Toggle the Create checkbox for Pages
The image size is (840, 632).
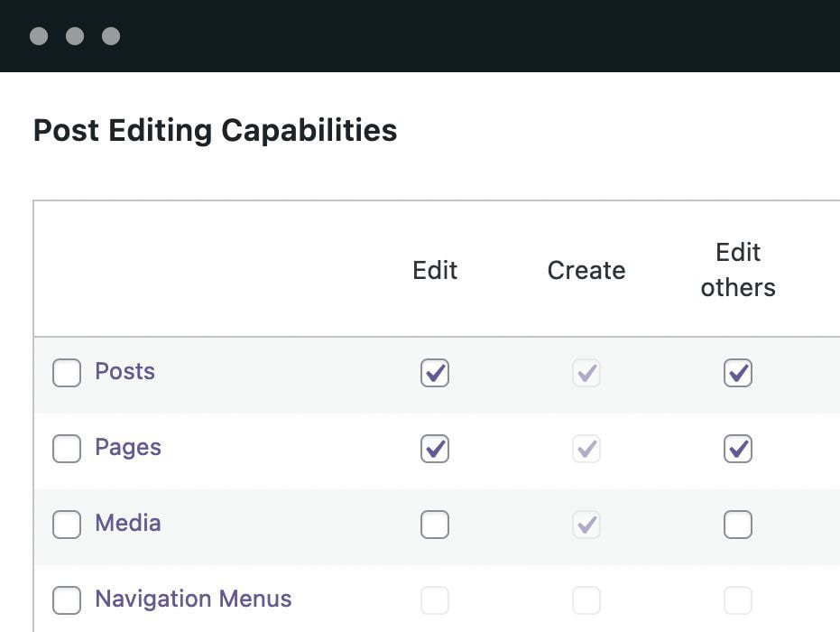586,449
